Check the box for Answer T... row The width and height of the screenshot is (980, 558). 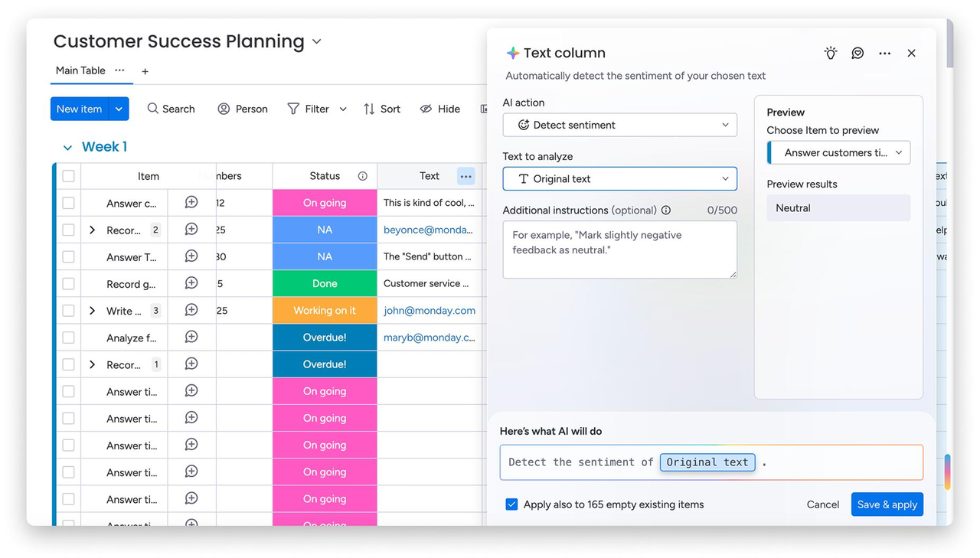click(69, 256)
